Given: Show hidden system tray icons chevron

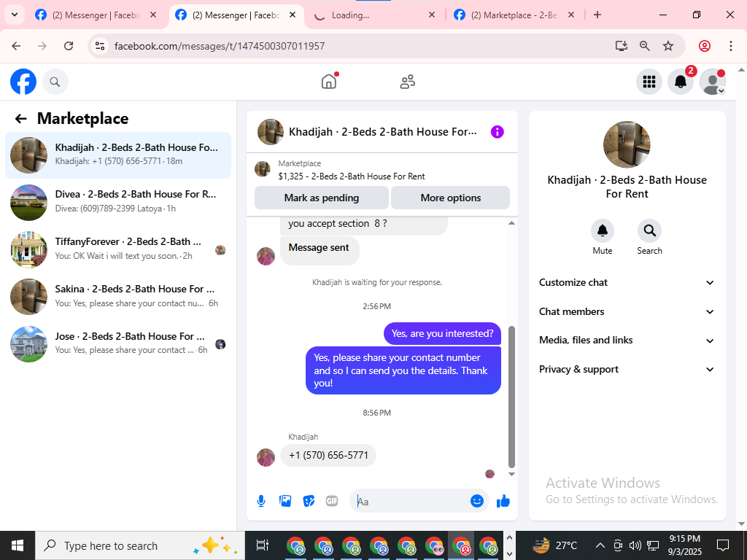Looking at the screenshot, I should [600, 545].
